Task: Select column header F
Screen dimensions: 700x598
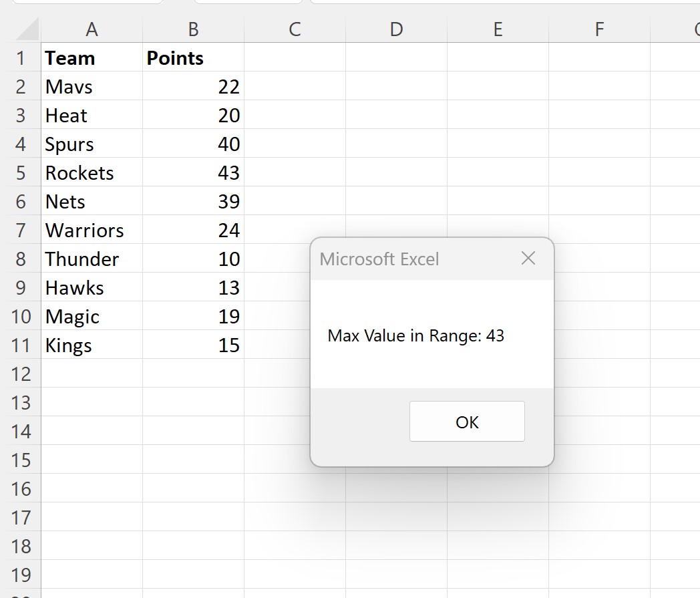Action: point(598,29)
